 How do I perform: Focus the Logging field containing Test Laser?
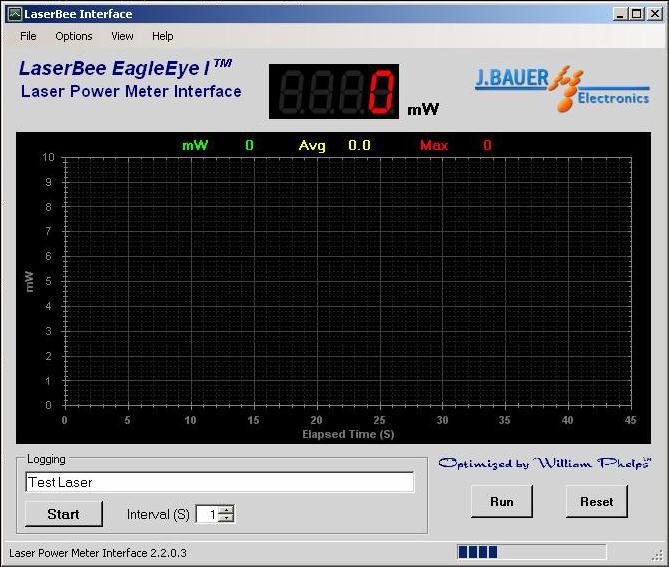219,482
